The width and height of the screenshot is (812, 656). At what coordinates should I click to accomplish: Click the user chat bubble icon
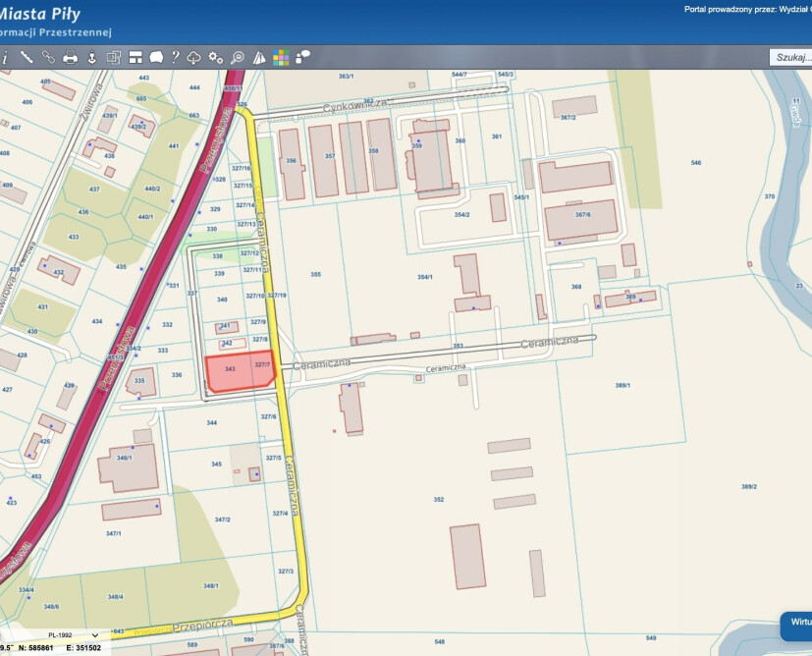click(x=302, y=57)
